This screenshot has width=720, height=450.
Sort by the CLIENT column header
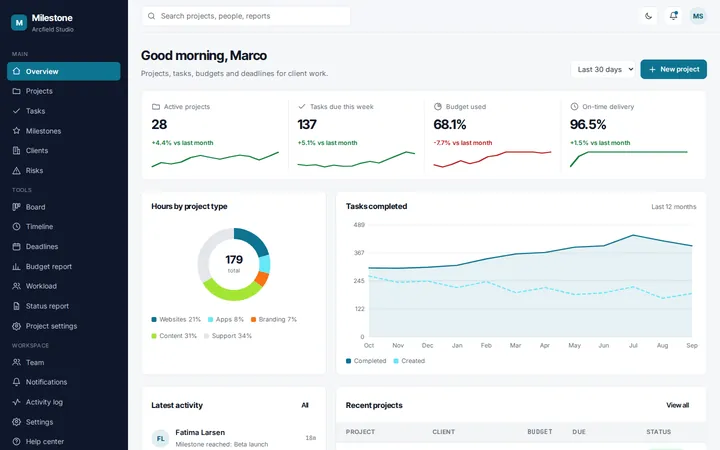click(x=444, y=432)
